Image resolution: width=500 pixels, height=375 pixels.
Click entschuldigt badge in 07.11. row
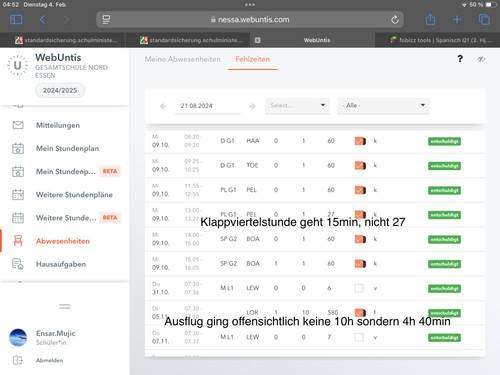444,338
